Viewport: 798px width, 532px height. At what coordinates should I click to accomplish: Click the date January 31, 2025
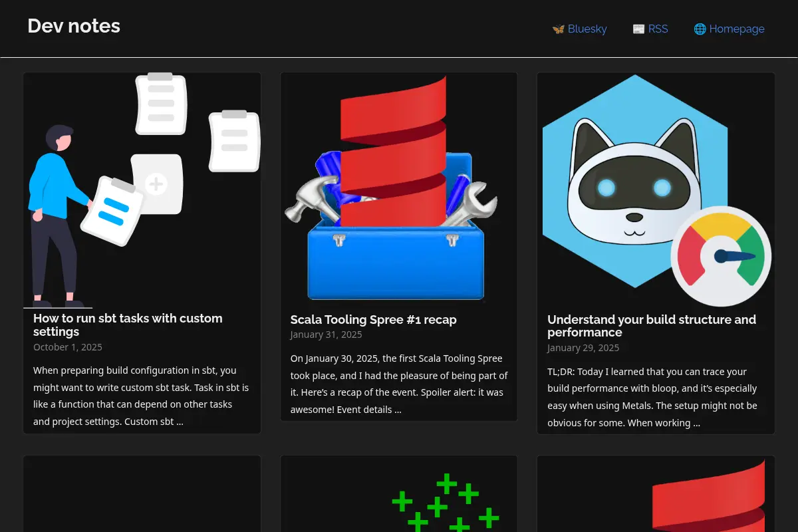(x=327, y=335)
